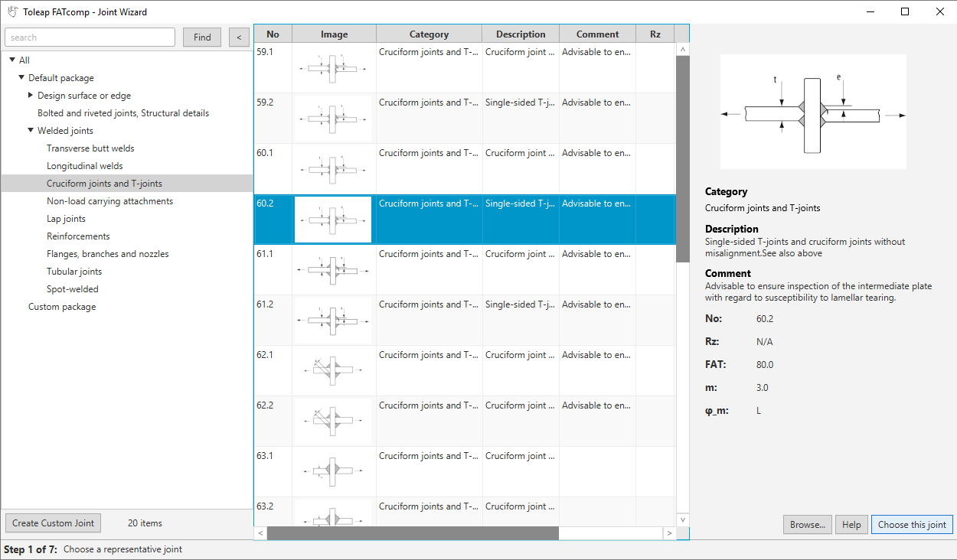
Task: Select joint 63.1 diagram thumbnail
Action: click(333, 472)
